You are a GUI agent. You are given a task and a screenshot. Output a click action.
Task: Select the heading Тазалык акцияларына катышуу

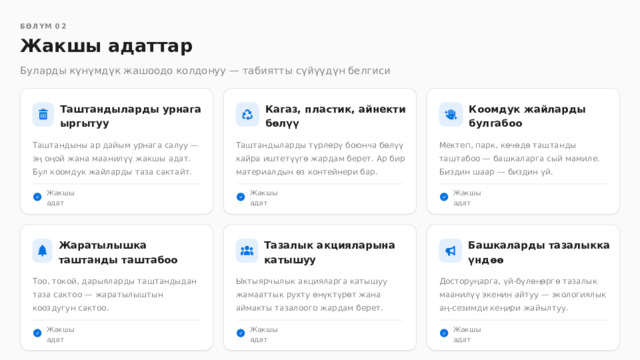329,252
